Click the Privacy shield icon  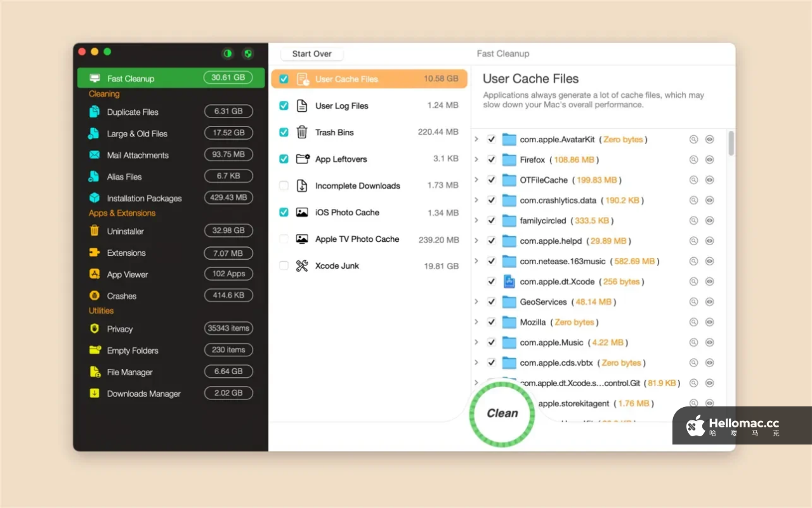pos(95,329)
